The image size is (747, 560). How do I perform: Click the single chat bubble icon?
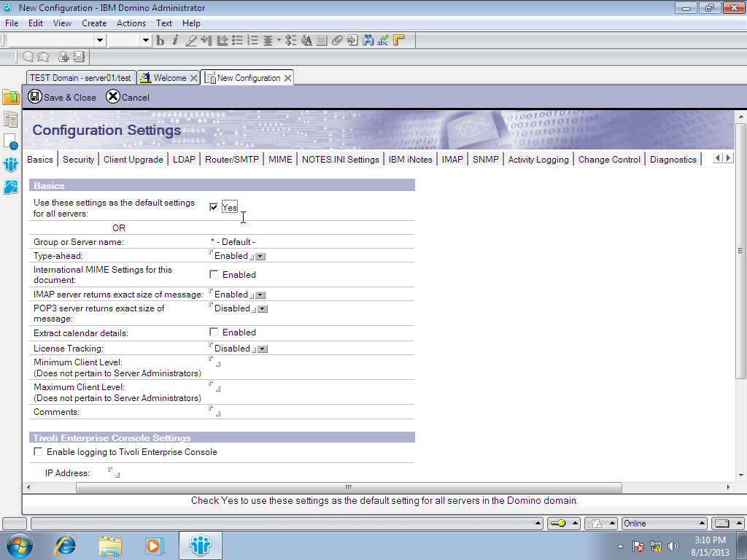pyautogui.click(x=28, y=57)
